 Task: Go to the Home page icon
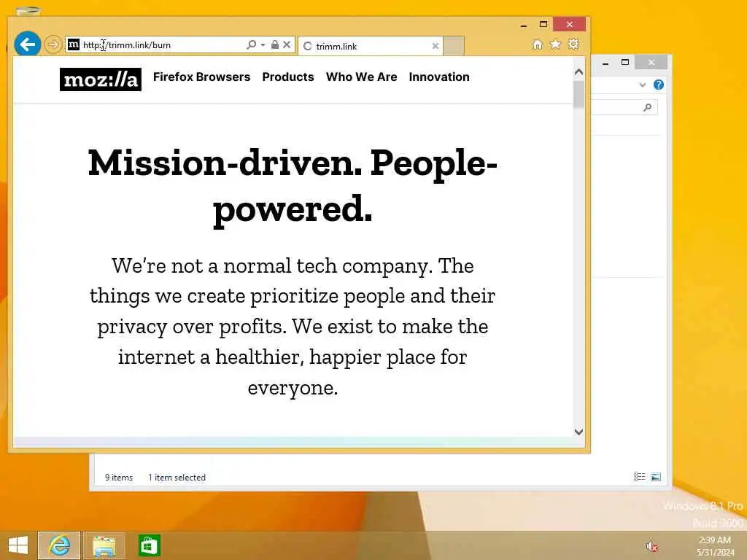click(538, 44)
